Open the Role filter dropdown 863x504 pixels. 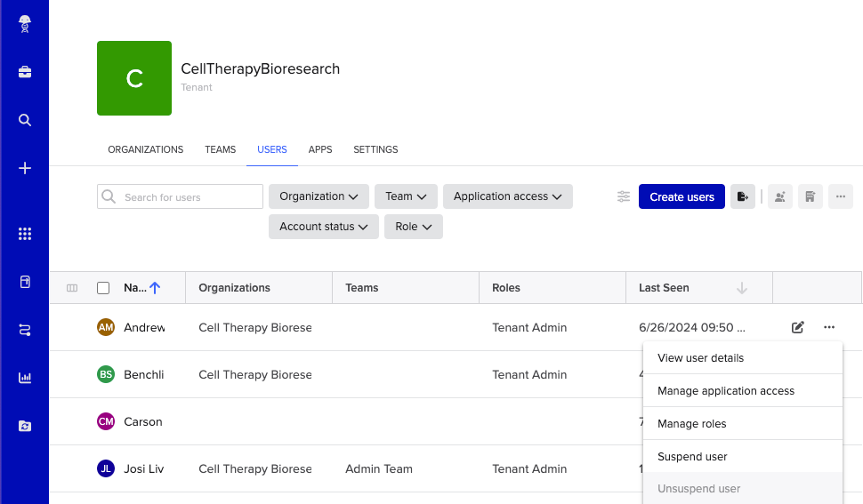413,227
